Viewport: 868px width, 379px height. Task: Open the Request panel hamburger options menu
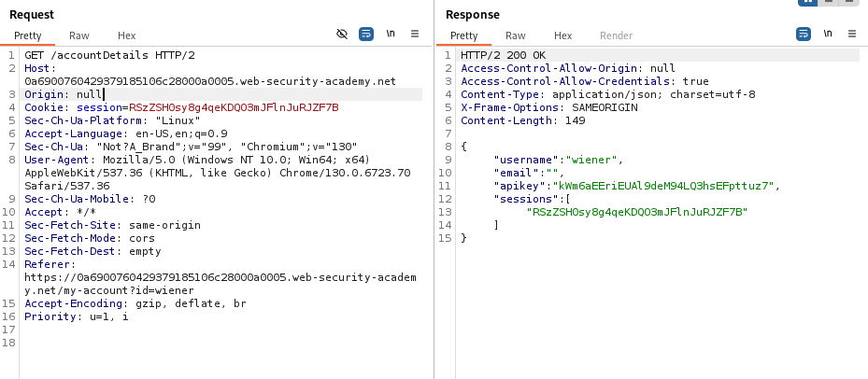tap(415, 34)
